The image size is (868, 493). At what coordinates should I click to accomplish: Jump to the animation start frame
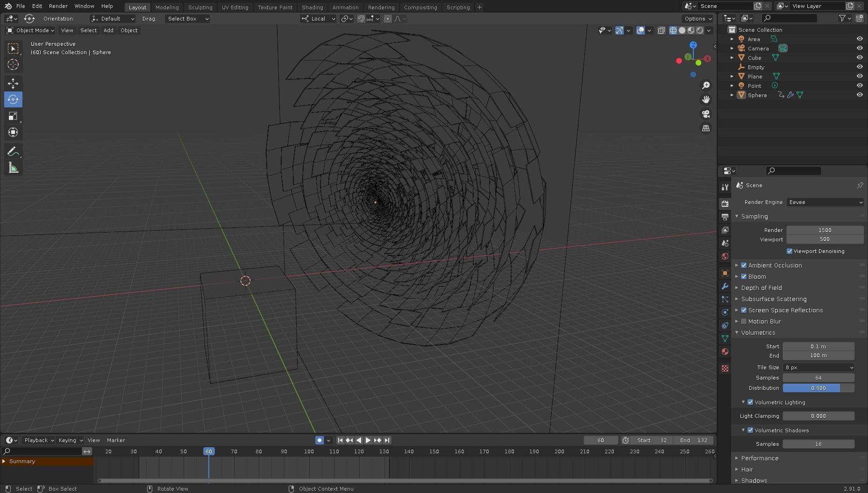[x=340, y=440]
